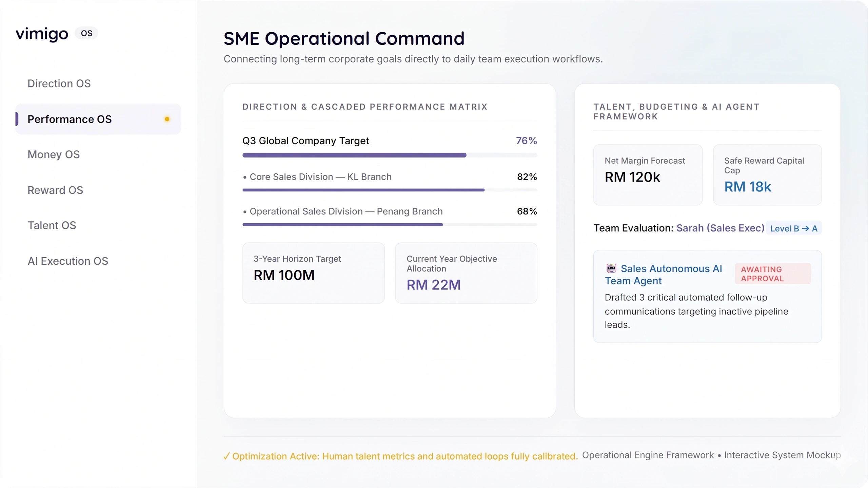868x488 pixels.
Task: Click the KL Branch progress bar
Action: pyautogui.click(x=390, y=190)
